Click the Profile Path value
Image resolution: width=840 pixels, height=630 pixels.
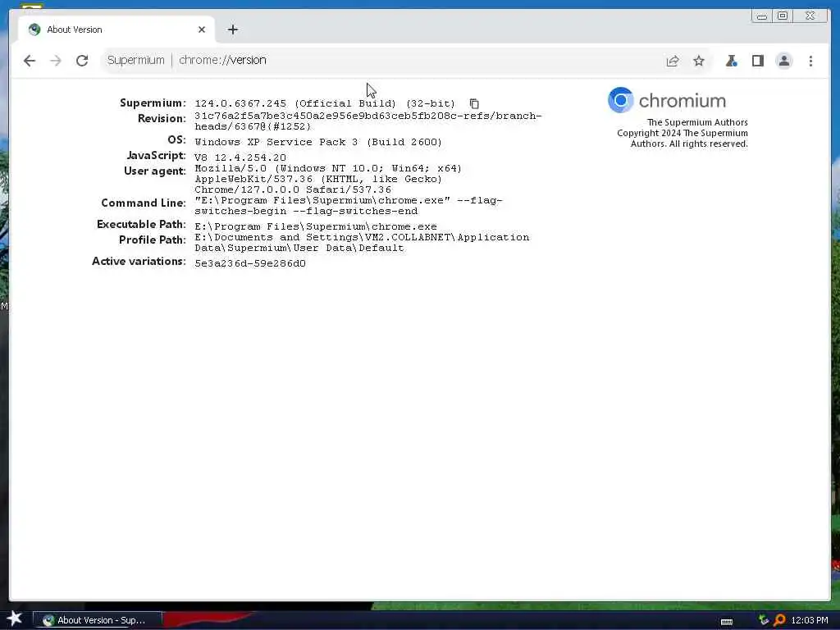[x=362, y=243]
